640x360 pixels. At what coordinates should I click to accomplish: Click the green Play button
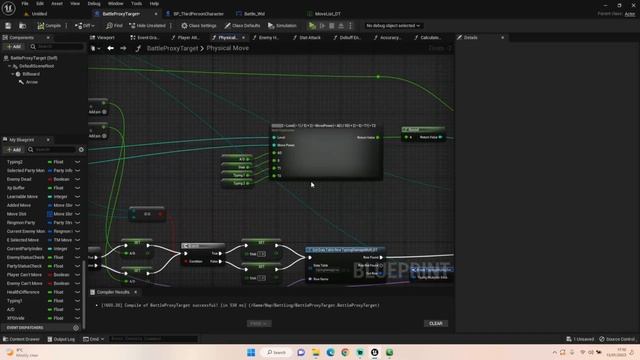[x=312, y=26]
